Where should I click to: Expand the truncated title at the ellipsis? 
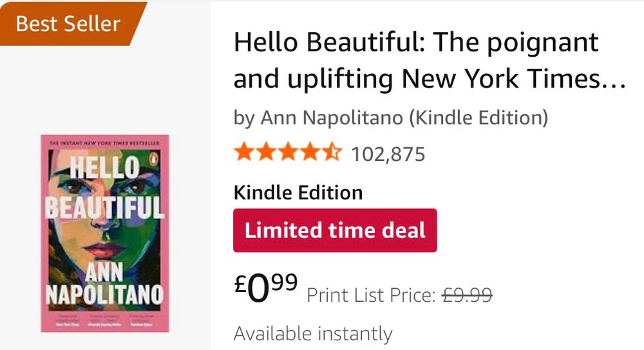click(x=616, y=80)
